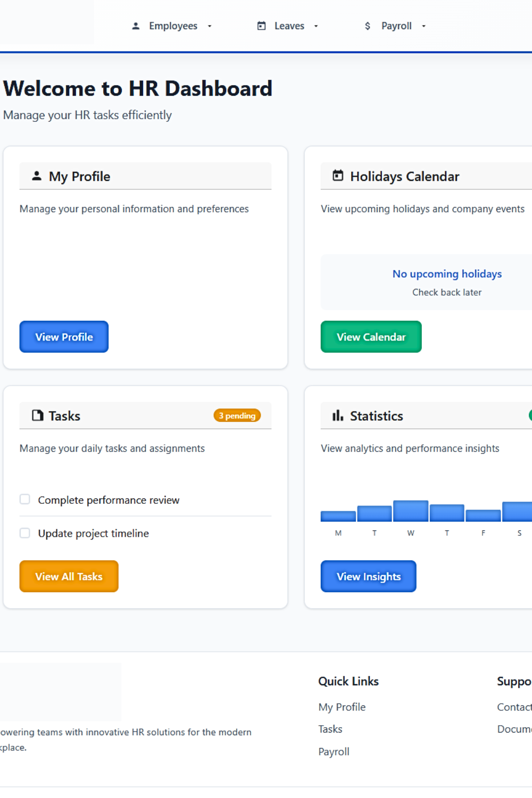The width and height of the screenshot is (532, 798).
Task: Click the View All Tasks button
Action: point(69,576)
